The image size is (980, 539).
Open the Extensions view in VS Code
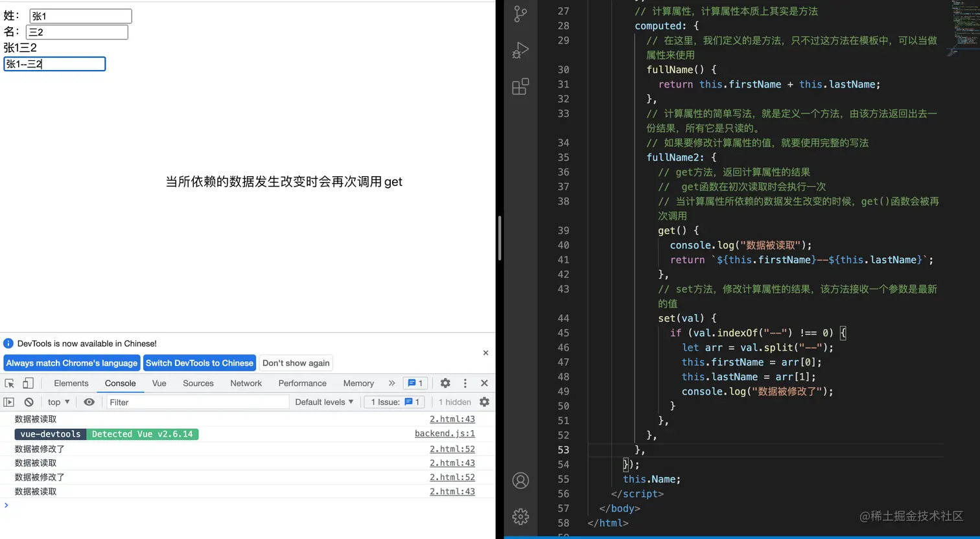(x=520, y=87)
